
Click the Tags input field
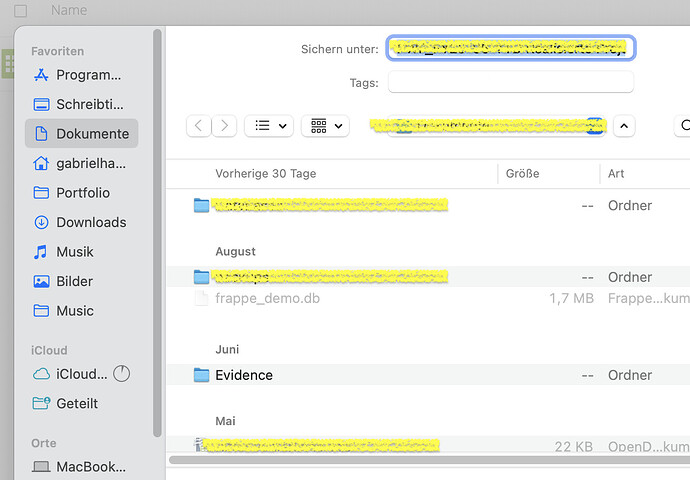tap(511, 83)
